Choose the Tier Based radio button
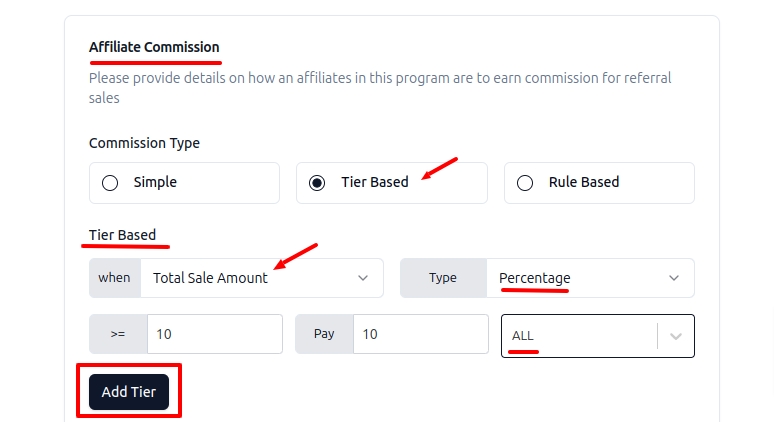The height and width of the screenshot is (422, 774). (317, 183)
